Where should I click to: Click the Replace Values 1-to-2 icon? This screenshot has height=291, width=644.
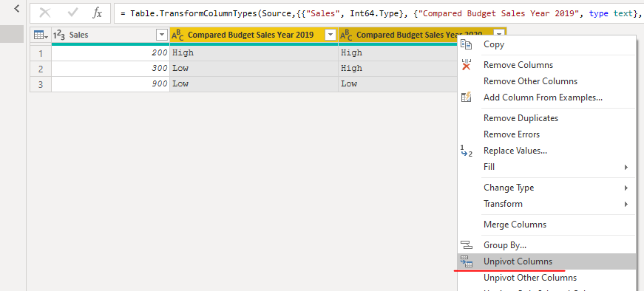[x=466, y=151]
